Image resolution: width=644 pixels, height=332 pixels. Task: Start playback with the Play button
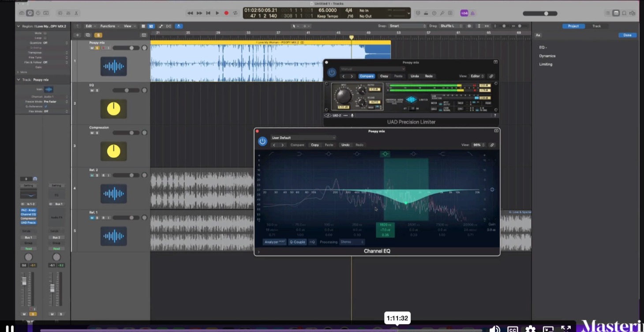(x=217, y=13)
